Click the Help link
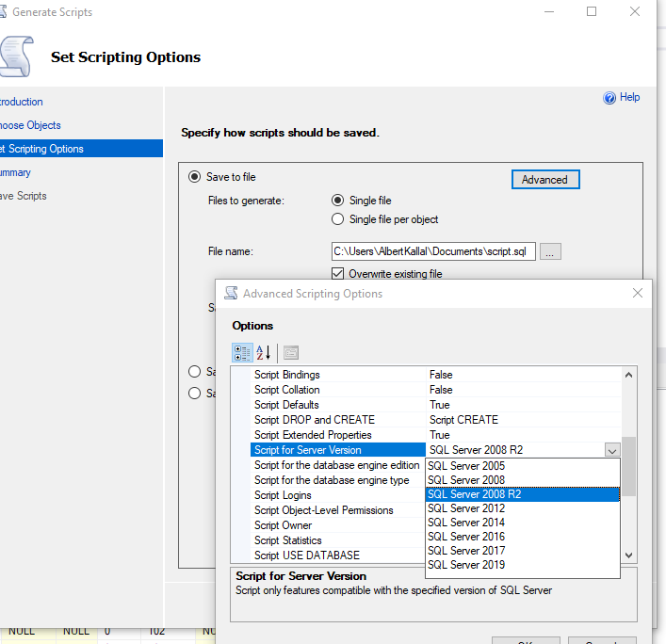Viewport: 666px width, 644px height. pyautogui.click(x=629, y=97)
